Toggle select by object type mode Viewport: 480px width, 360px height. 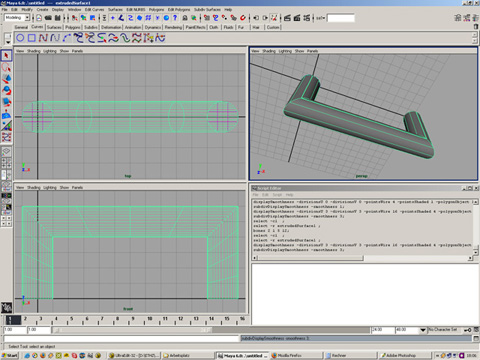click(84, 18)
